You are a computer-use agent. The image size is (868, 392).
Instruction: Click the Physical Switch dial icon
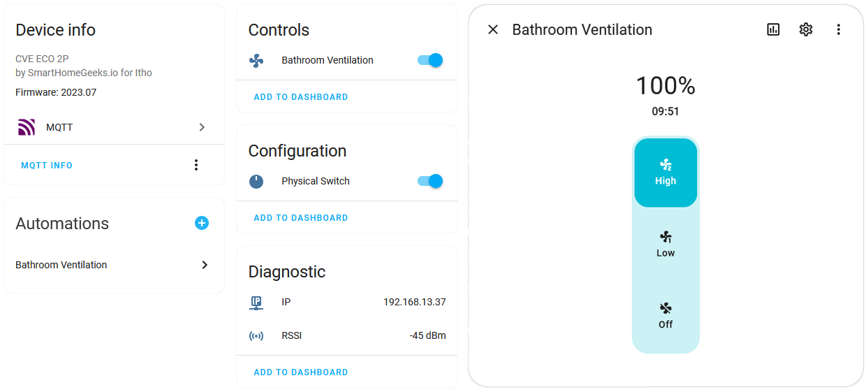(x=256, y=182)
